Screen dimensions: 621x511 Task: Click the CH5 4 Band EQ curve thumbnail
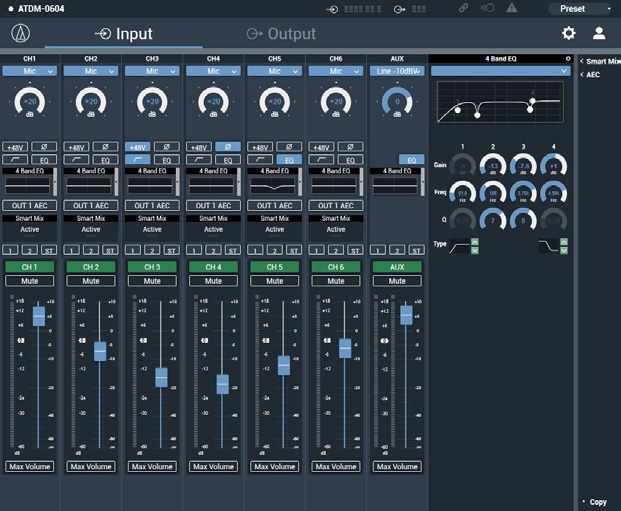(x=272, y=185)
